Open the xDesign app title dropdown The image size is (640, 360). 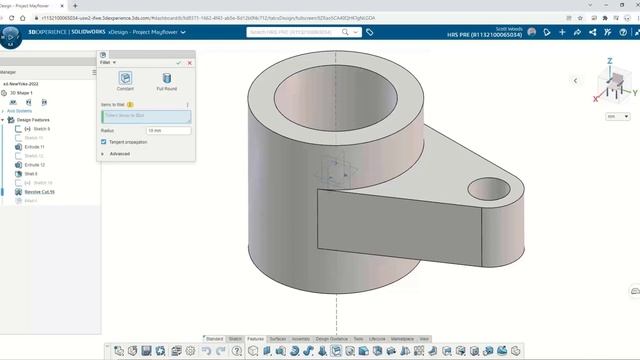[x=183, y=32]
